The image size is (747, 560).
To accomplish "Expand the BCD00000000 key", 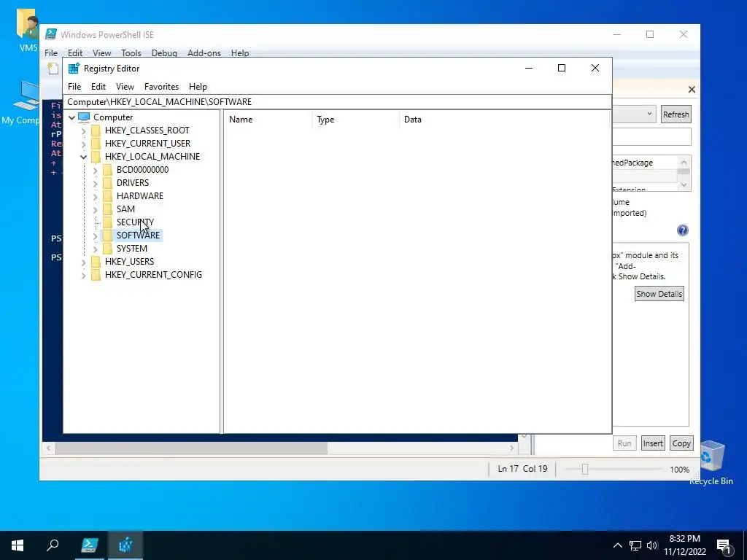I will (96, 170).
